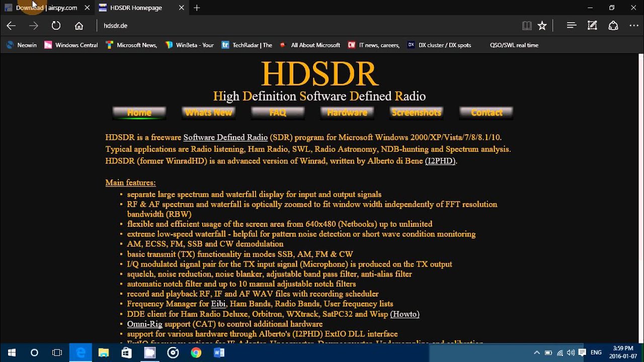Show hidden system tray icons
The height and width of the screenshot is (362, 644).
coord(536,353)
